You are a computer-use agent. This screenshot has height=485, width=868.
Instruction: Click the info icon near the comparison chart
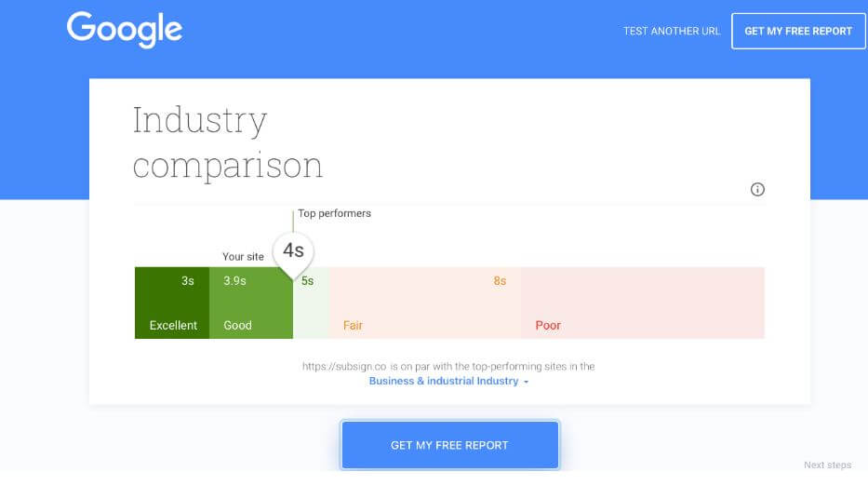(x=757, y=189)
